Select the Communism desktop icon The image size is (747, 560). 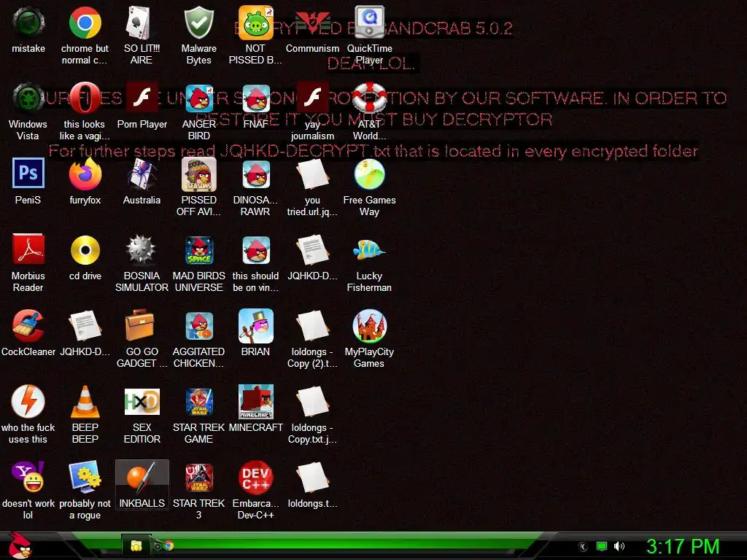(312, 23)
